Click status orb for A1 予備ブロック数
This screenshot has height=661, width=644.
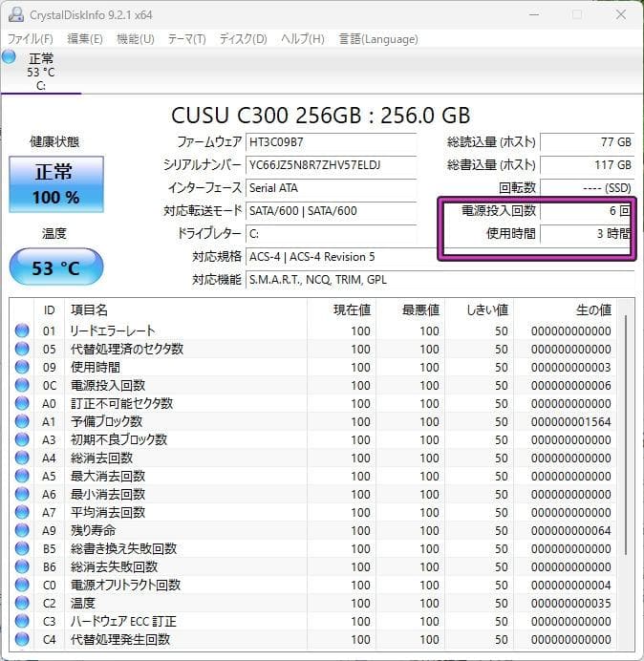pos(22,421)
